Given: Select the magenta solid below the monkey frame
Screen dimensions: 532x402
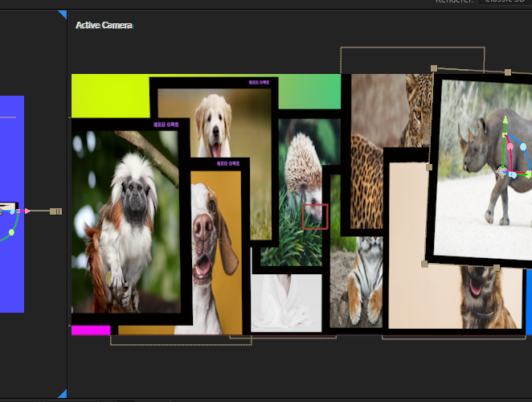Looking at the screenshot, I should [x=91, y=330].
